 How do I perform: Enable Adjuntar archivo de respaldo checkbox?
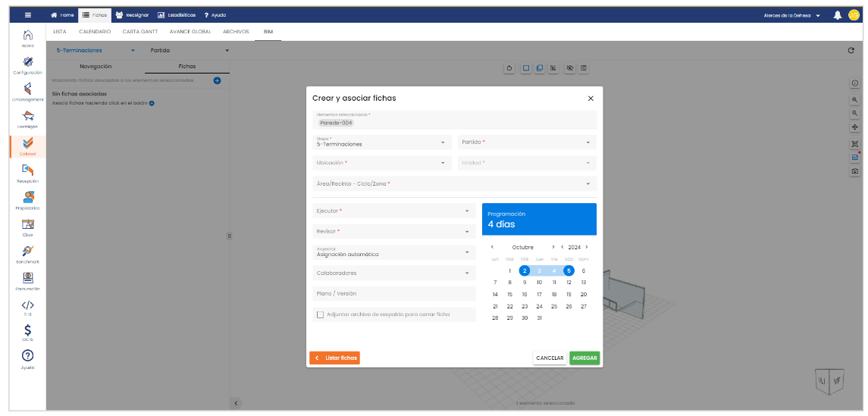(x=320, y=314)
